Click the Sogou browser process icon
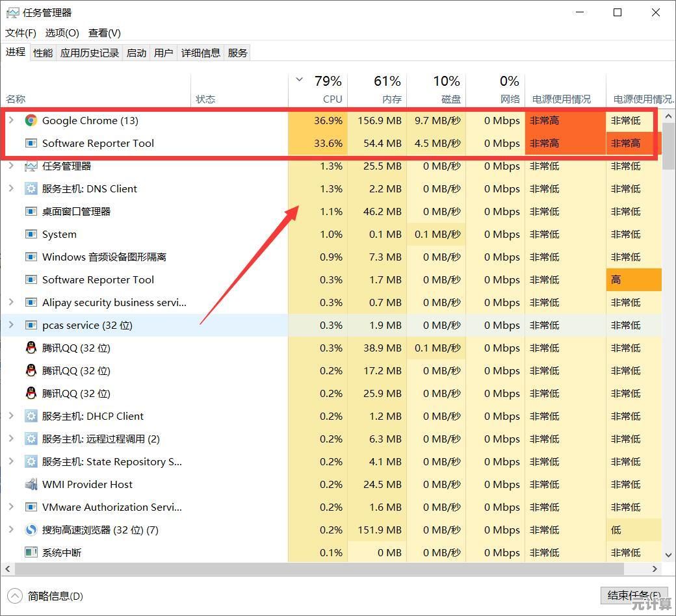 pyautogui.click(x=31, y=530)
